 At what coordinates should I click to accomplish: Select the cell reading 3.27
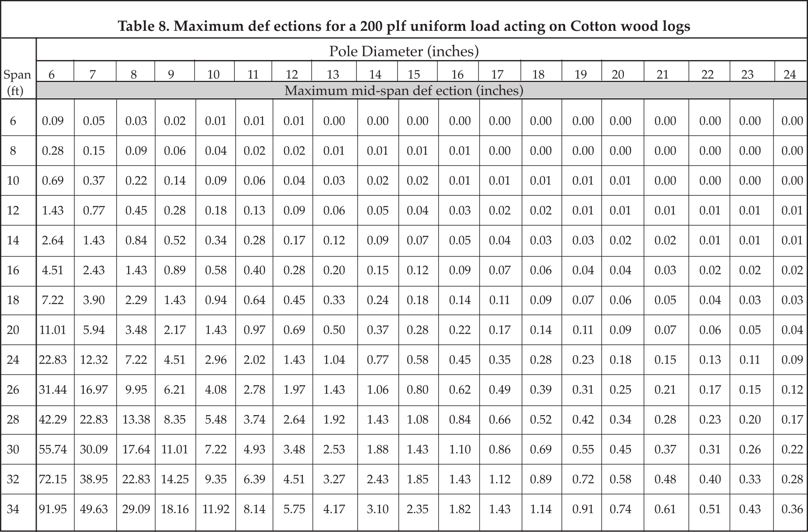click(x=334, y=479)
